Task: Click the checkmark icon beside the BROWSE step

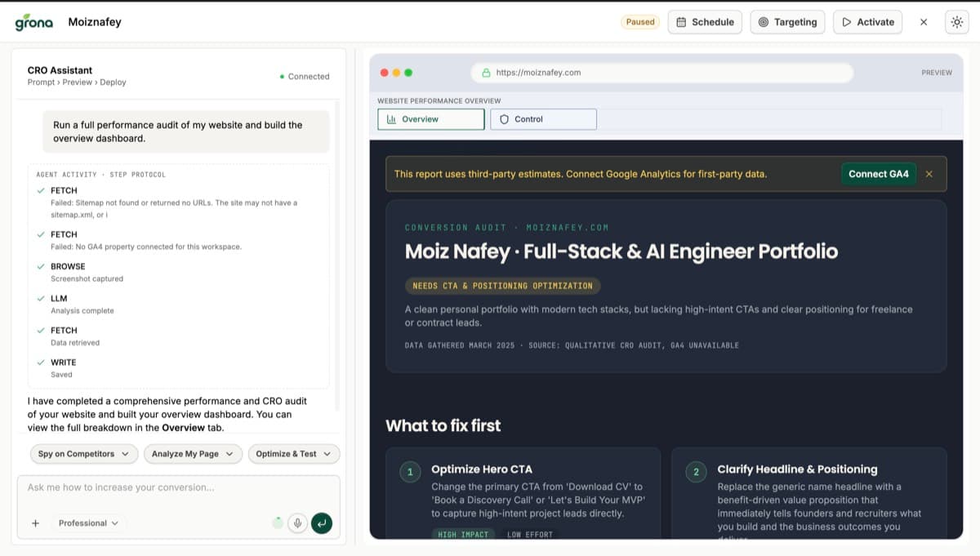Action: pos(41,266)
